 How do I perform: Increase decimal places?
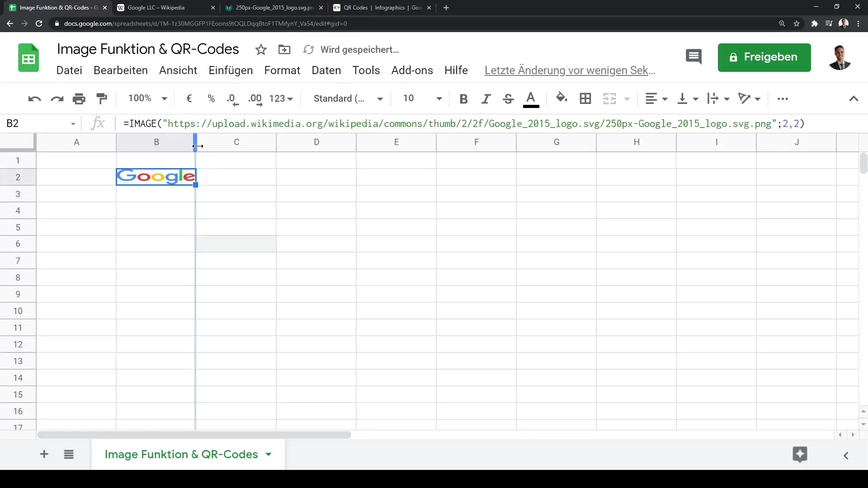[x=255, y=99]
